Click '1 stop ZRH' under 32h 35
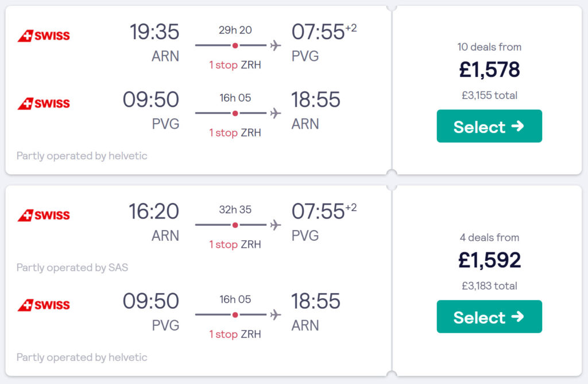 point(235,244)
